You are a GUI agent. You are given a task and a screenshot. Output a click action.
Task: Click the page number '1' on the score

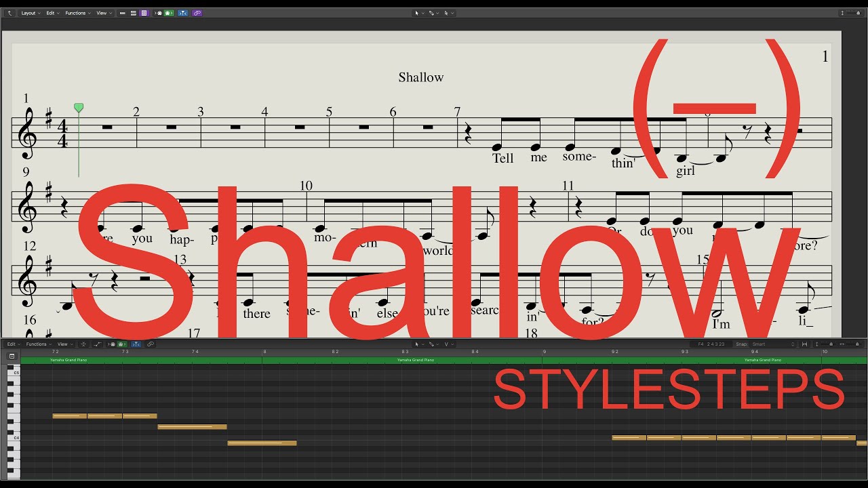point(825,56)
